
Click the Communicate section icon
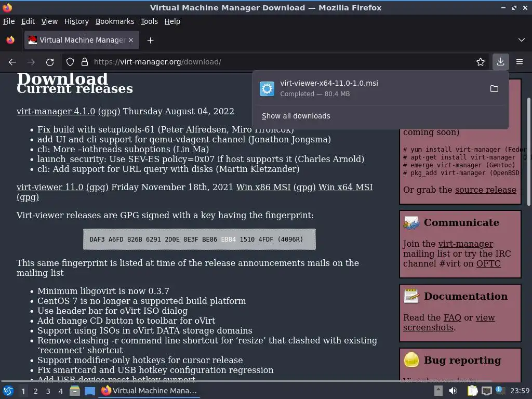pos(411,223)
